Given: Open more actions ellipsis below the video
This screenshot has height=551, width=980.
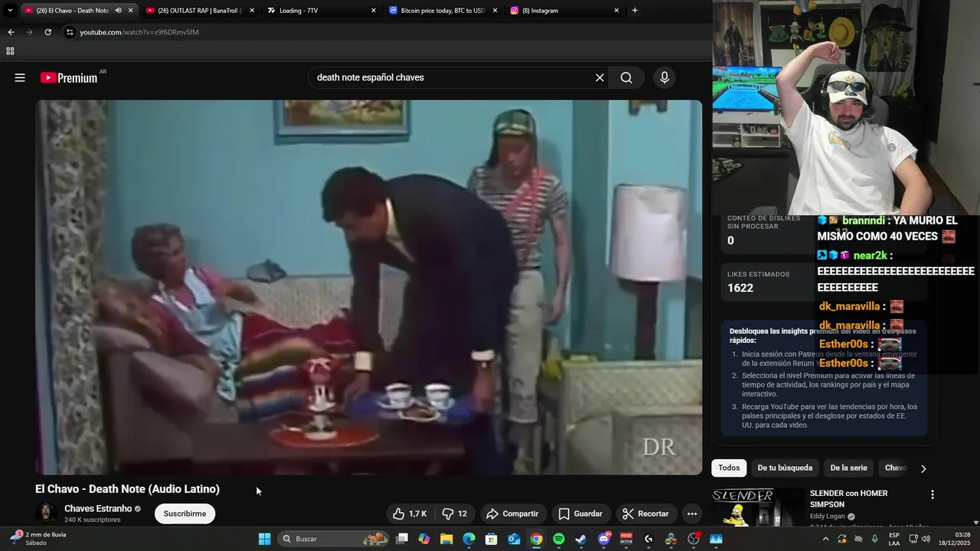Looking at the screenshot, I should point(692,514).
